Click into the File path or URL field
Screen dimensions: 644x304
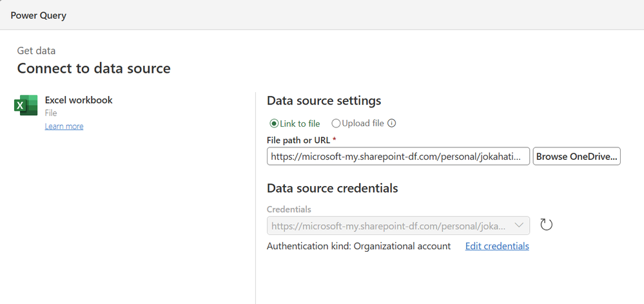pyautogui.click(x=398, y=157)
